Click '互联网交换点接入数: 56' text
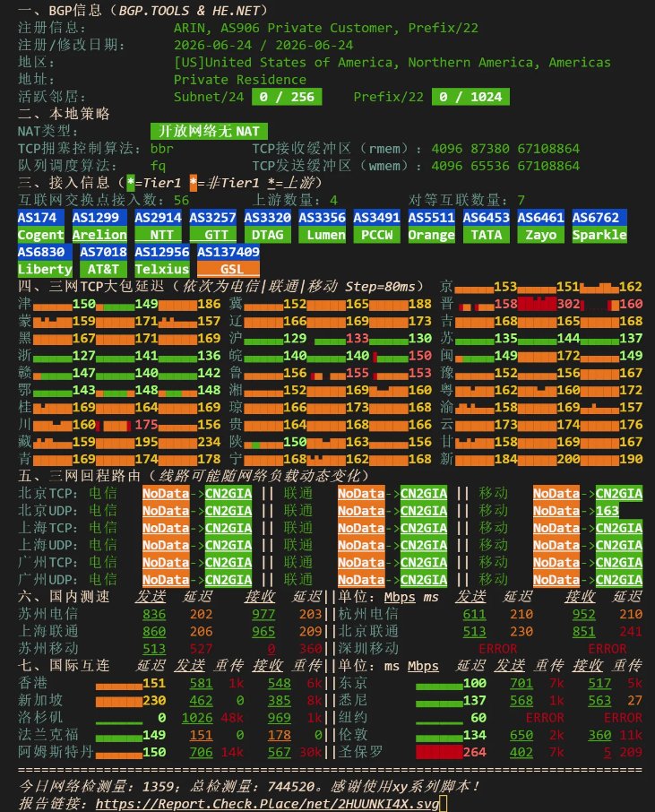This screenshot has width=655, height=812. point(104,201)
